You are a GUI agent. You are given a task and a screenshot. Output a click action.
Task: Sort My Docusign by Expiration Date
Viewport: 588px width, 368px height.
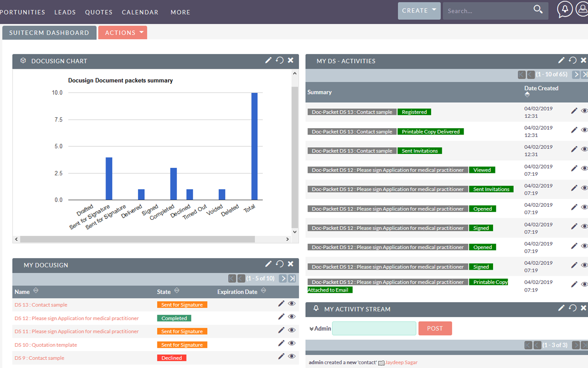(263, 291)
